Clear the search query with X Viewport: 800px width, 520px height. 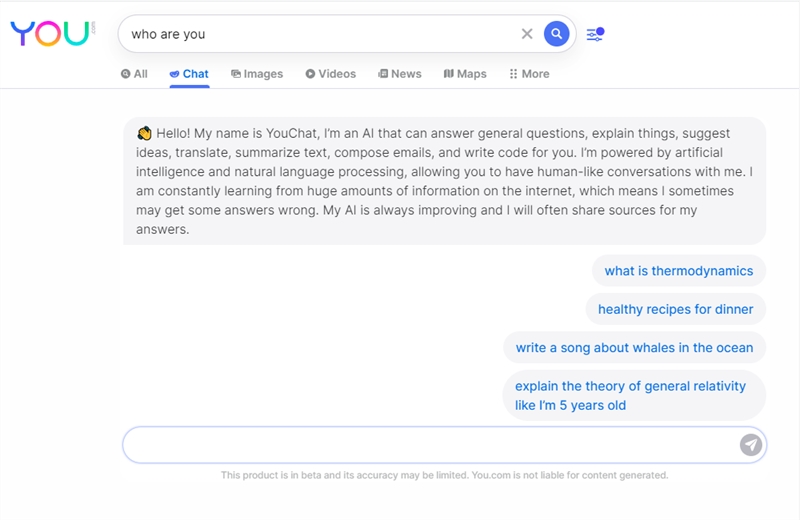pyautogui.click(x=527, y=34)
